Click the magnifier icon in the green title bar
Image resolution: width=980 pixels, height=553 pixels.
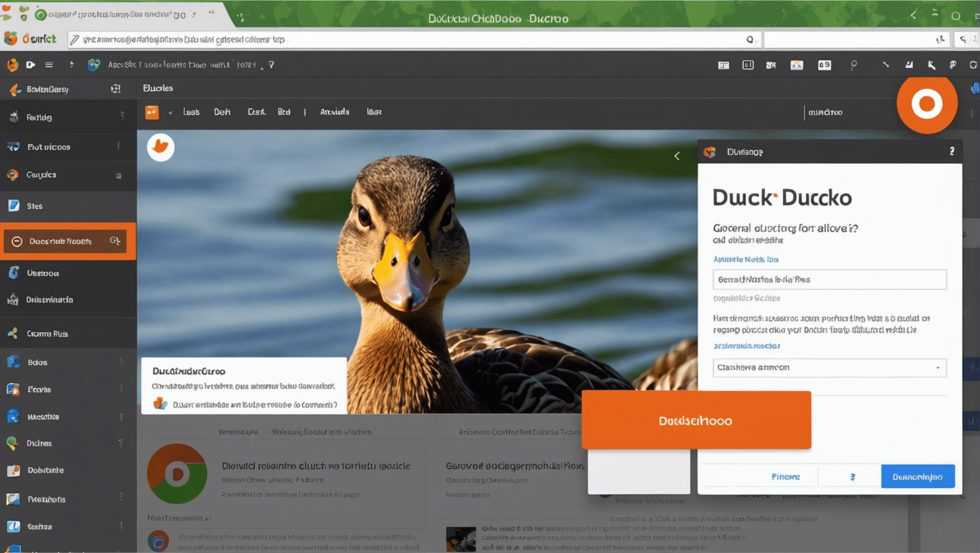pos(956,16)
